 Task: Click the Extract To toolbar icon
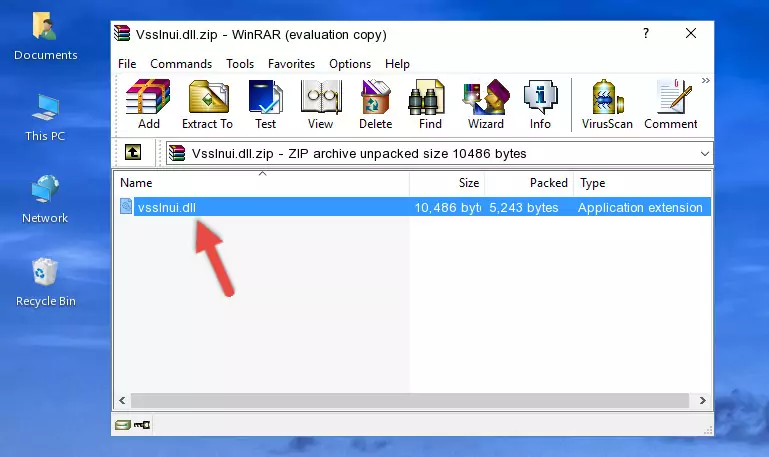(x=207, y=104)
